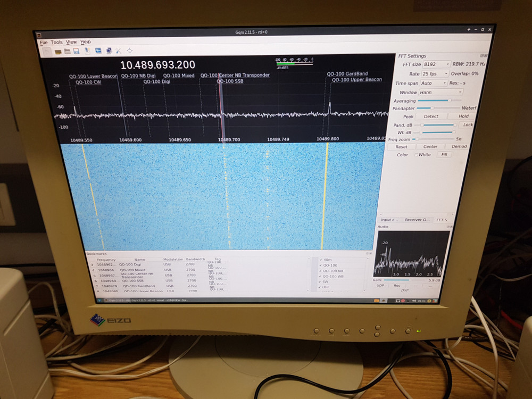Click the load settings folder icon
The width and height of the screenshot is (532, 399).
pos(68,51)
